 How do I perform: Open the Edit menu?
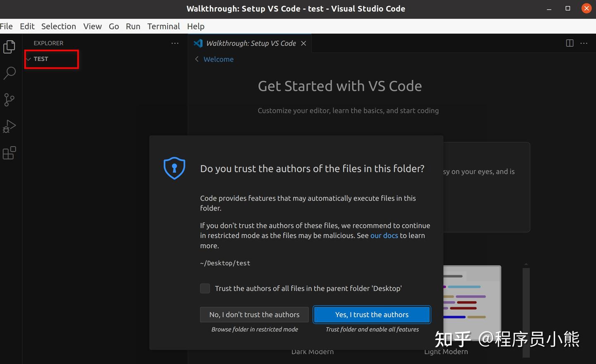(x=27, y=26)
